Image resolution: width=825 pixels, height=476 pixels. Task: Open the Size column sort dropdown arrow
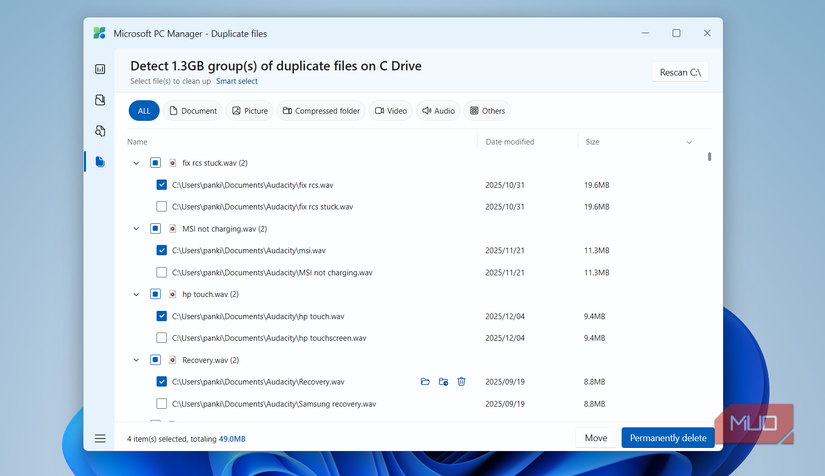coord(689,142)
